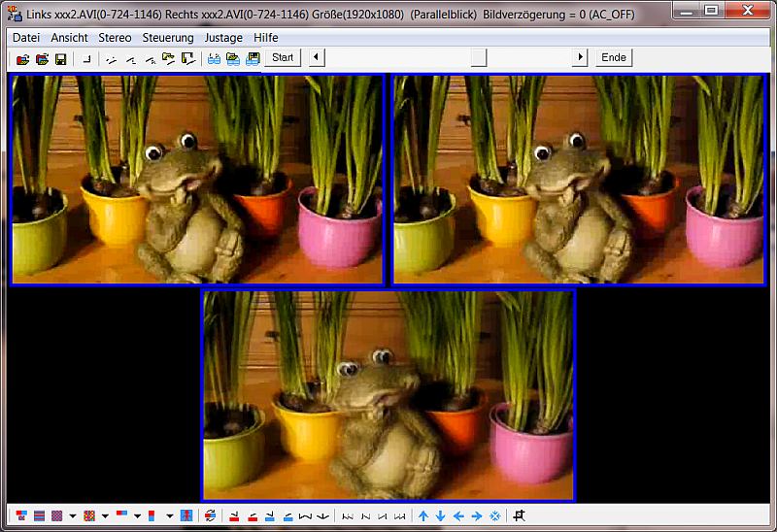Image resolution: width=777 pixels, height=532 pixels.
Task: Expand dropdown beside the side-by-side red-blue icon
Action: [137, 516]
